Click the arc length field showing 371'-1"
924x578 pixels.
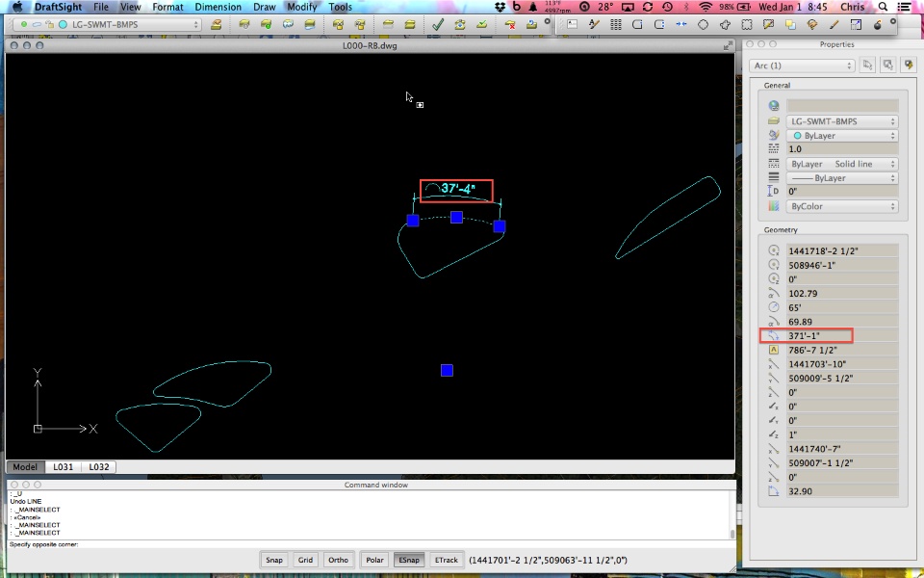[x=842, y=335]
